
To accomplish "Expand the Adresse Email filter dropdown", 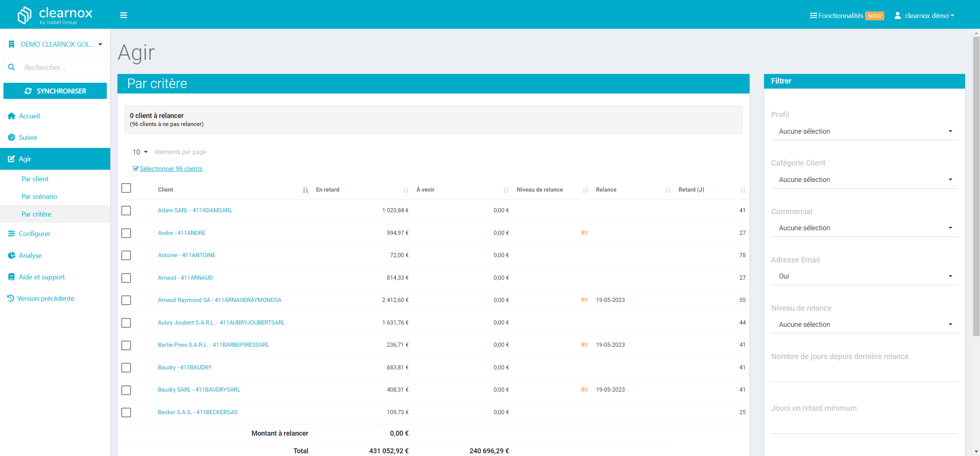I will [x=864, y=276].
